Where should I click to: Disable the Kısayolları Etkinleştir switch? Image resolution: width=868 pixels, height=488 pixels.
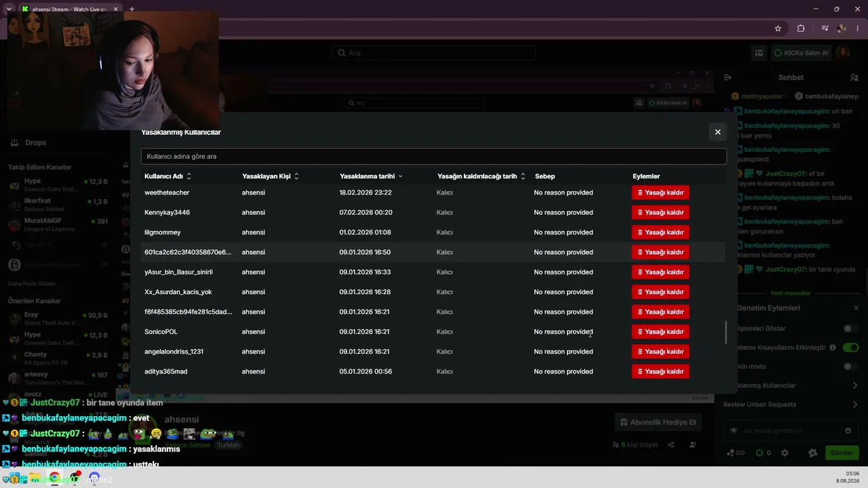click(850, 348)
